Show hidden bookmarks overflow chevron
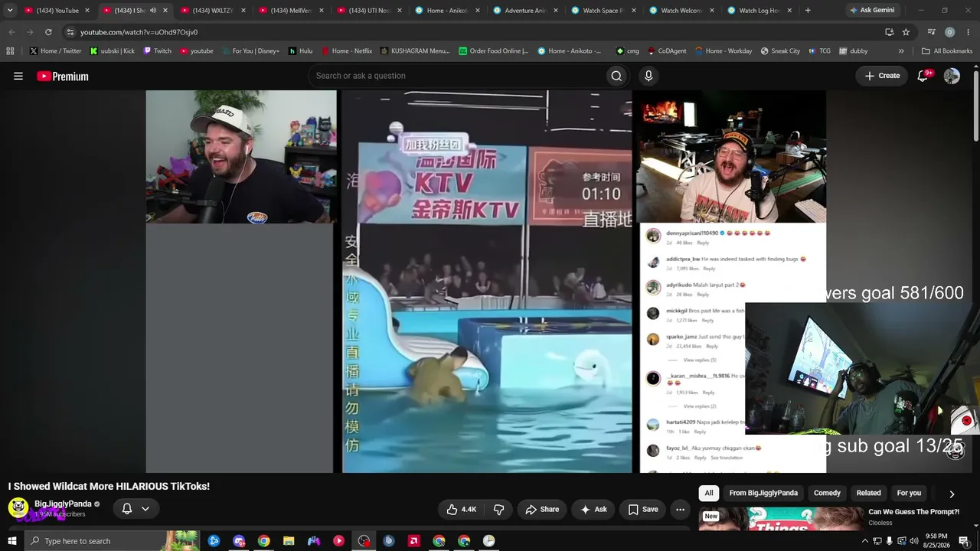Image resolution: width=980 pixels, height=551 pixels. tap(901, 51)
